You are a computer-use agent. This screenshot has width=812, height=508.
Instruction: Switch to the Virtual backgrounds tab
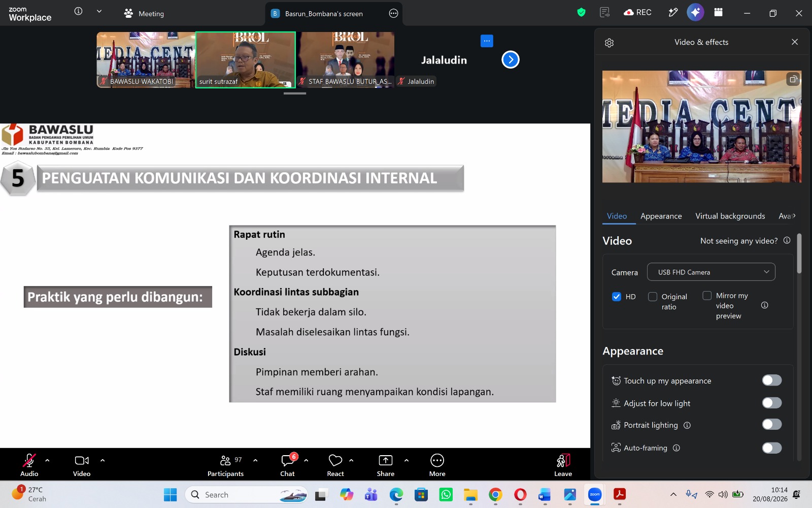pos(730,216)
